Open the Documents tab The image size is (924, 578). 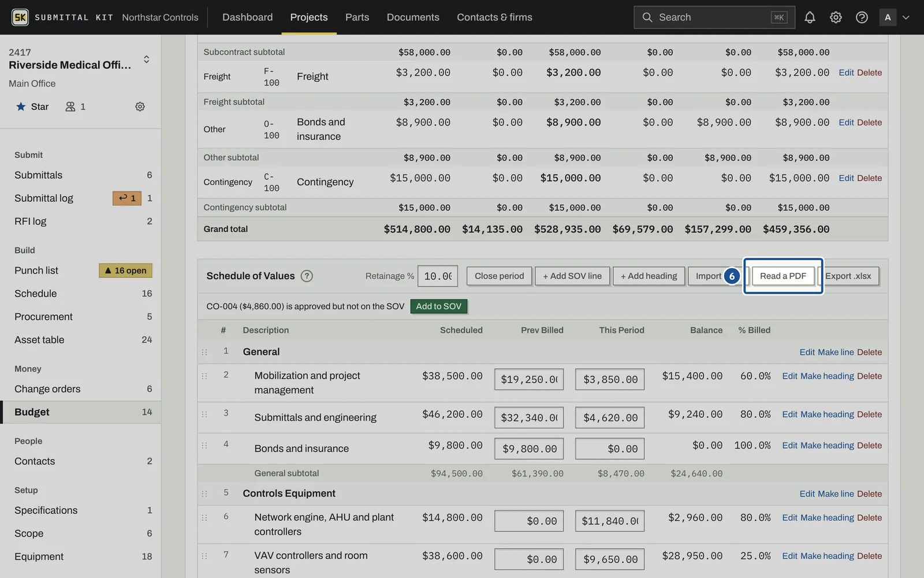click(x=413, y=17)
